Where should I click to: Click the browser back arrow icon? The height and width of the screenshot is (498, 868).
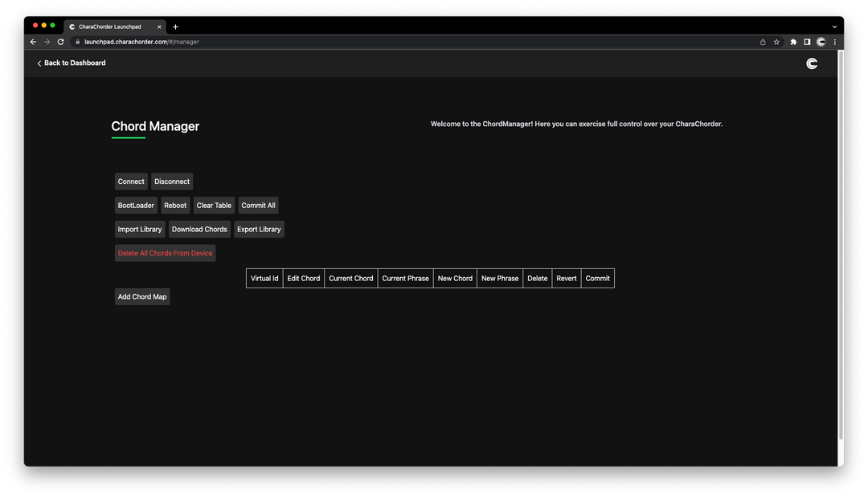[33, 42]
